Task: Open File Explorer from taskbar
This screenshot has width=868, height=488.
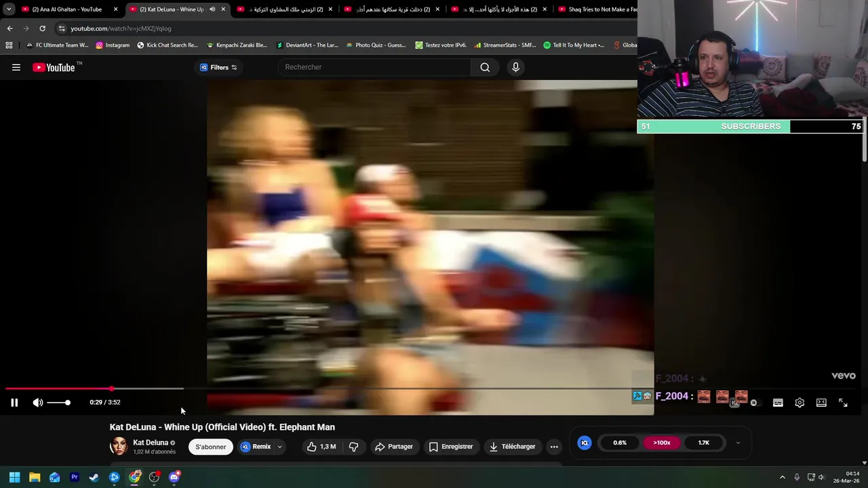Action: [35, 477]
